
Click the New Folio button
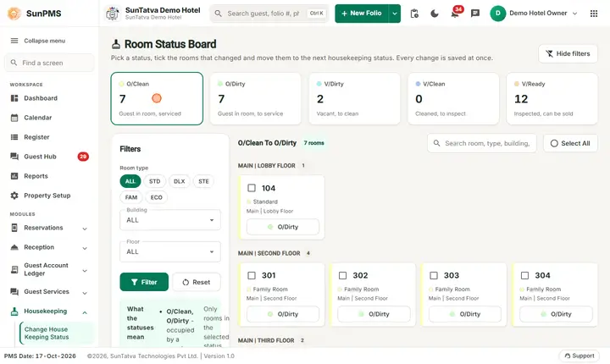(362, 14)
